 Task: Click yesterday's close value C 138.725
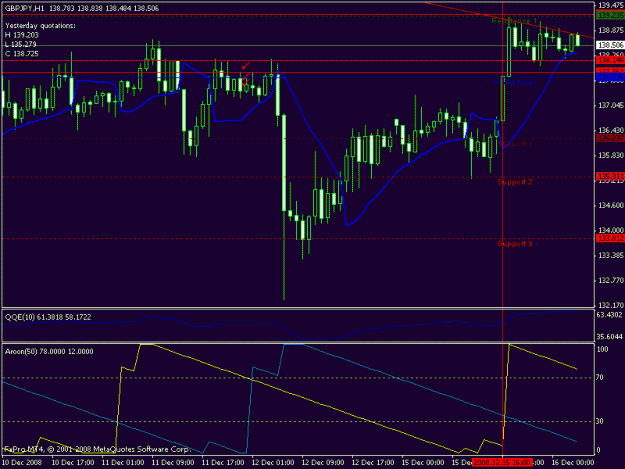(x=22, y=54)
